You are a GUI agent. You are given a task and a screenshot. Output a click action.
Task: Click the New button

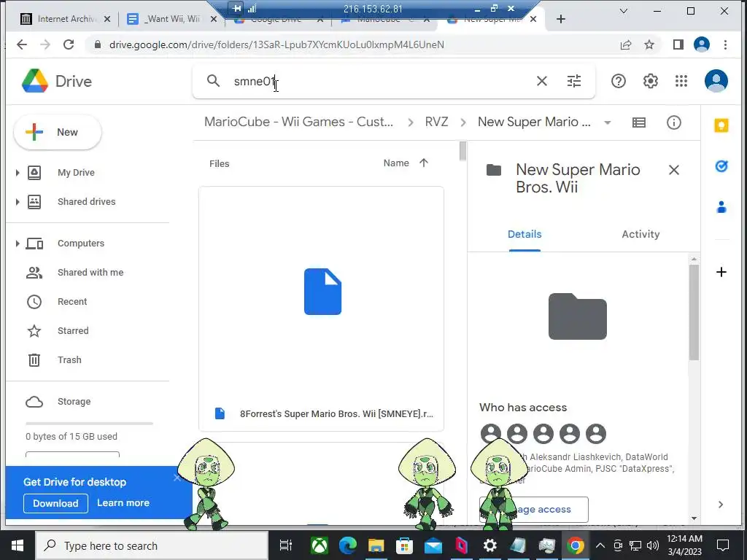click(58, 132)
